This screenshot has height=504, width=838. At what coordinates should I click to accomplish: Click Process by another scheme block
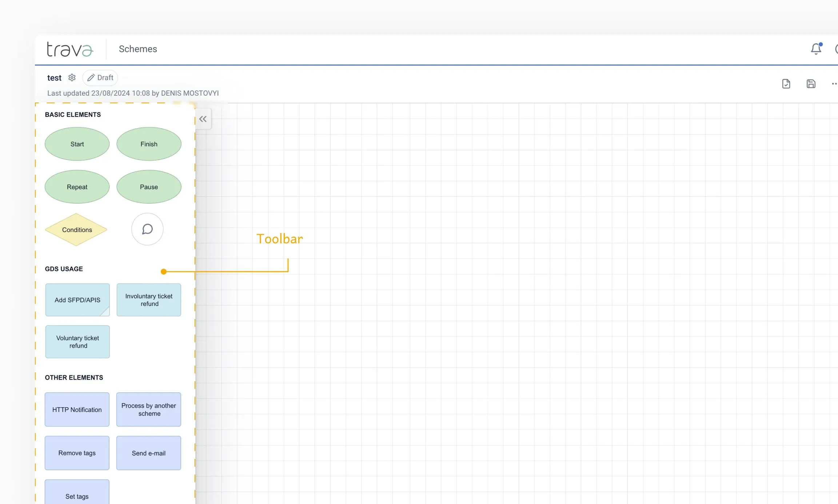[149, 409]
